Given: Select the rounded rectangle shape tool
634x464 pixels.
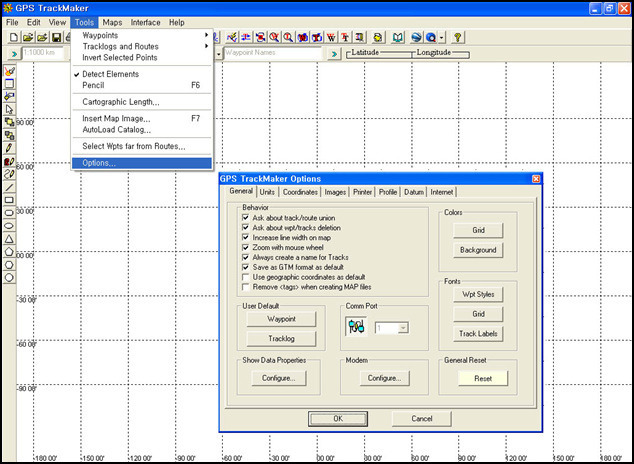Looking at the screenshot, I should (9, 213).
